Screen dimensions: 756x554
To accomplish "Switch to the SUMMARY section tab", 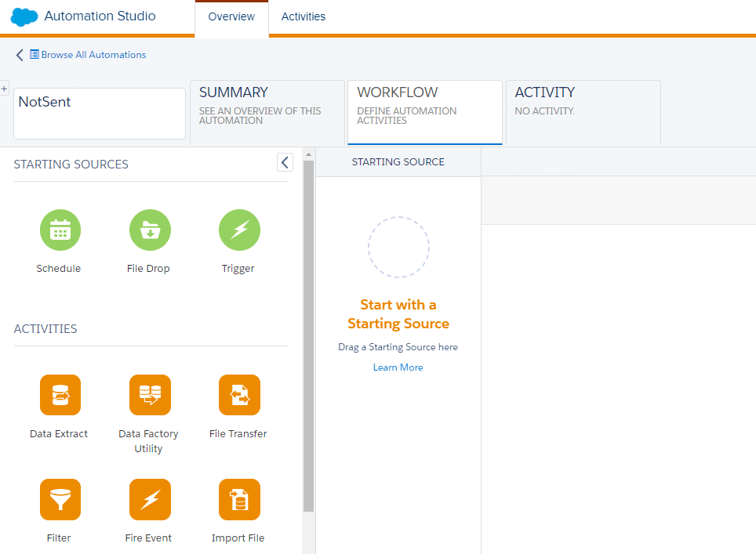I will point(267,112).
